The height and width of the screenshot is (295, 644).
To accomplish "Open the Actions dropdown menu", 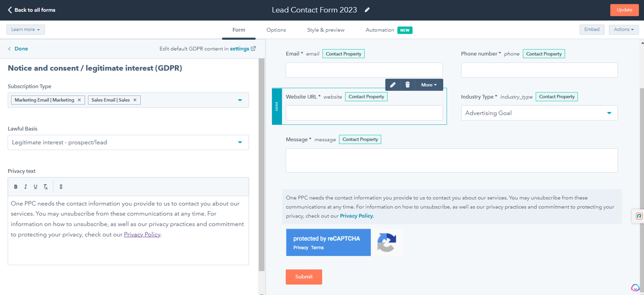I will tap(624, 29).
